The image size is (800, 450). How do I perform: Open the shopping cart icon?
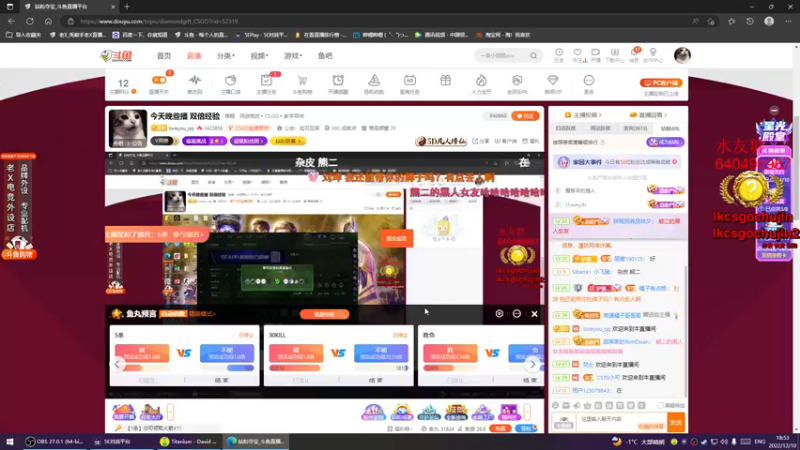pos(302,81)
